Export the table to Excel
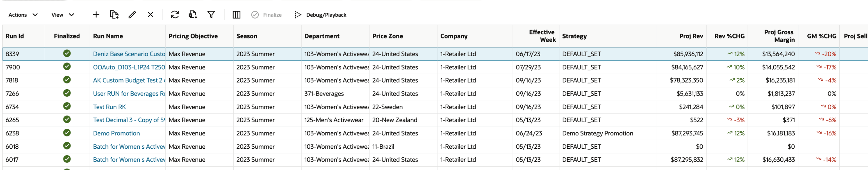The height and width of the screenshot is (170, 868). [x=193, y=15]
